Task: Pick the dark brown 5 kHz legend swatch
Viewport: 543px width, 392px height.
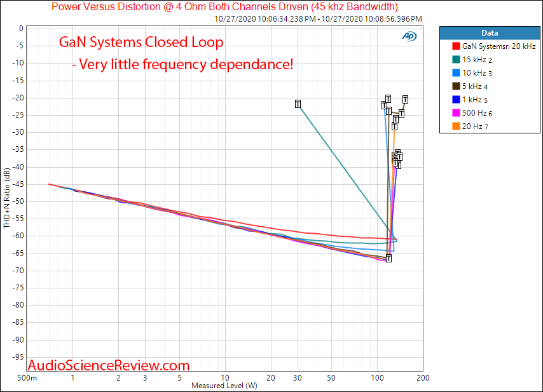Action: (x=456, y=86)
